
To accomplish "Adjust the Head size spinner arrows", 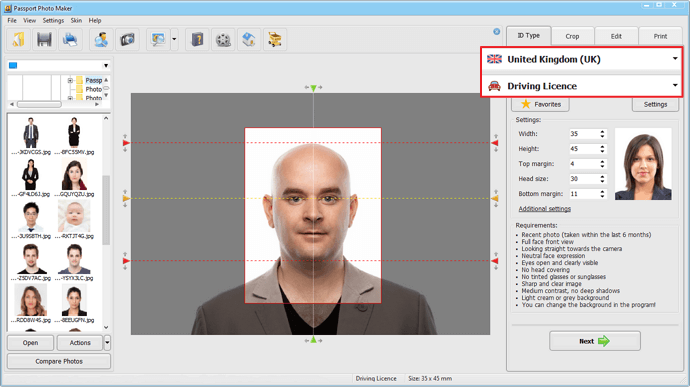I will pos(602,179).
